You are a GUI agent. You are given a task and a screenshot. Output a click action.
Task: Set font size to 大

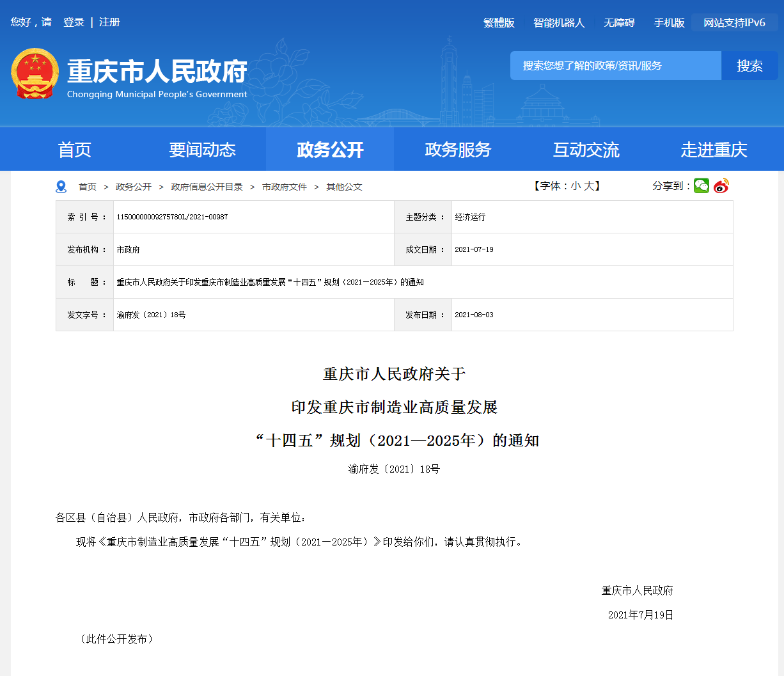click(589, 186)
